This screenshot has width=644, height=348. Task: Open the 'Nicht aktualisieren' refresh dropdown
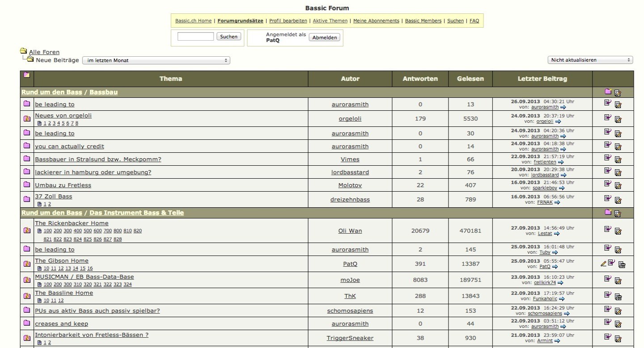pos(590,60)
